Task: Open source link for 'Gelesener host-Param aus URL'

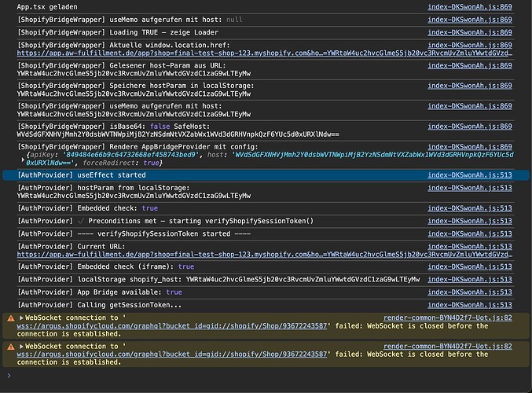Action: [470, 65]
